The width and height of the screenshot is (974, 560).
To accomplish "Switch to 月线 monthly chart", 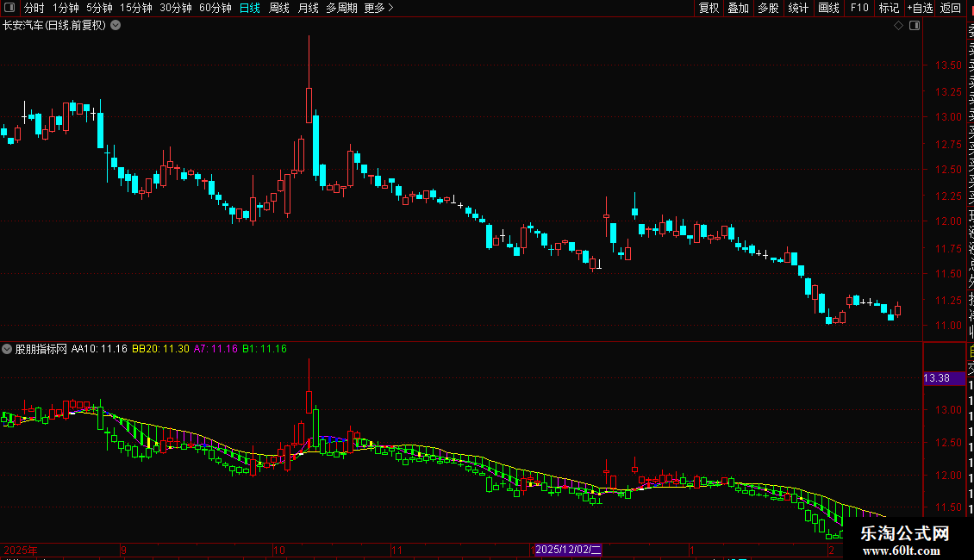I will point(308,8).
